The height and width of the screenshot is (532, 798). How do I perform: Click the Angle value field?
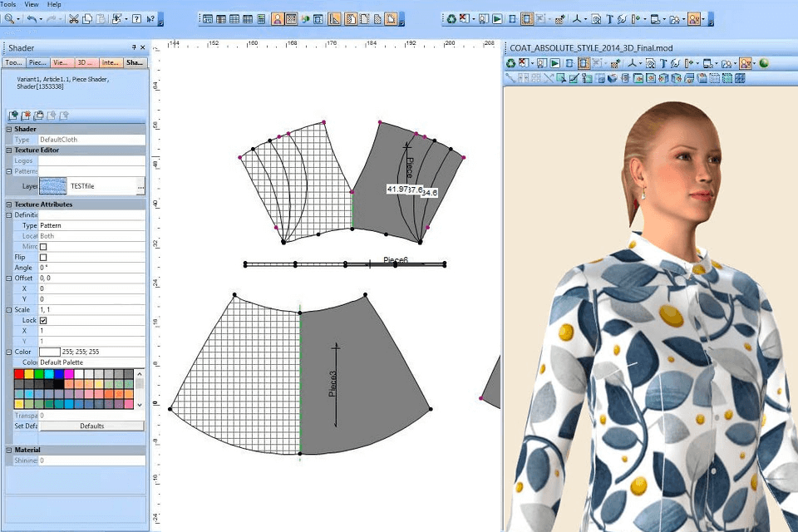point(91,268)
